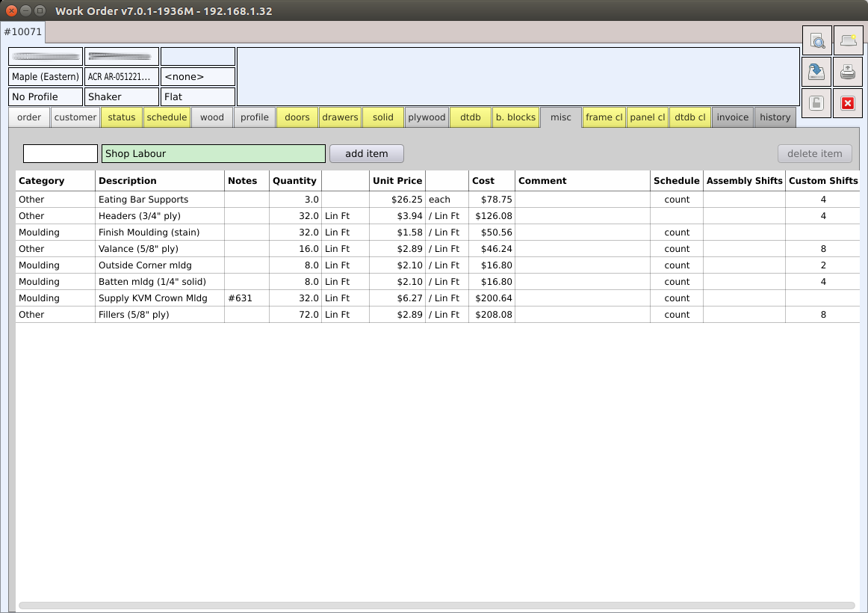Click the printer icon

(x=848, y=72)
